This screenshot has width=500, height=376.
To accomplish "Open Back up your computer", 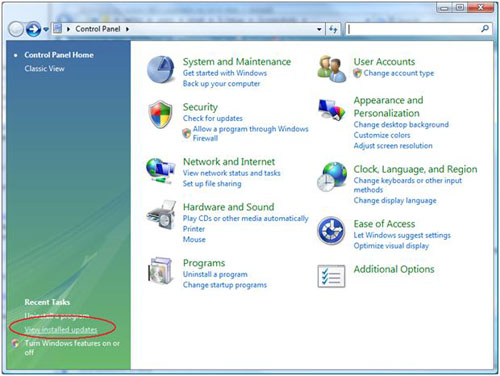I will pos(221,84).
